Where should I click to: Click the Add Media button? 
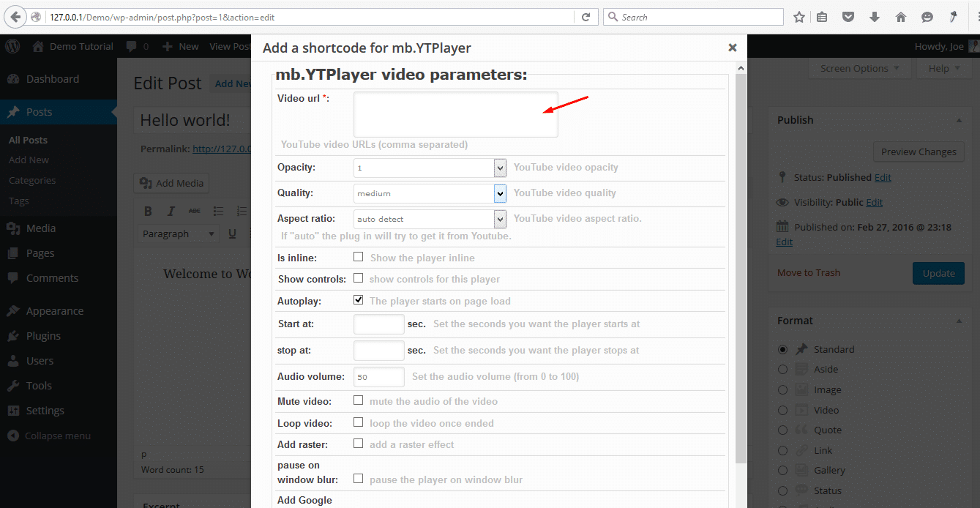[172, 183]
